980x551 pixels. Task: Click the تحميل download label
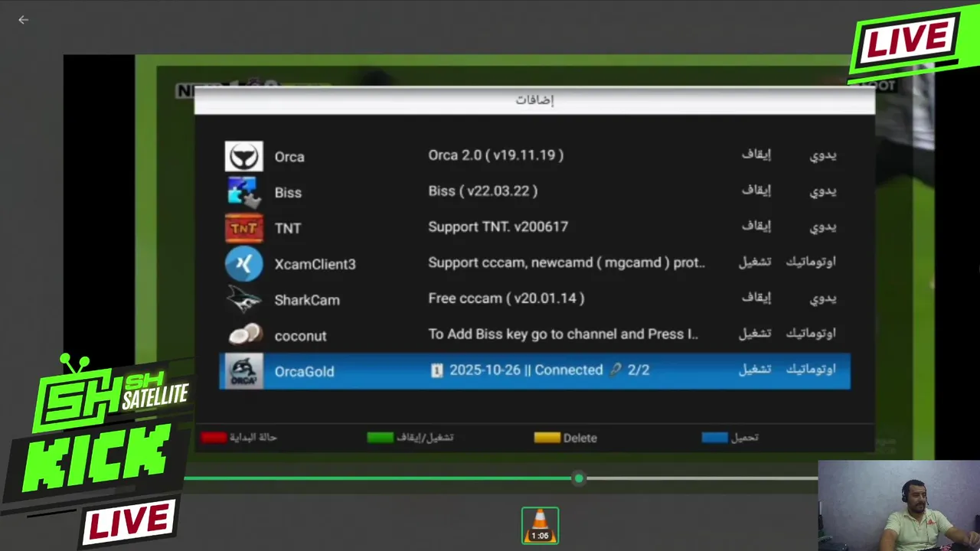744,438
